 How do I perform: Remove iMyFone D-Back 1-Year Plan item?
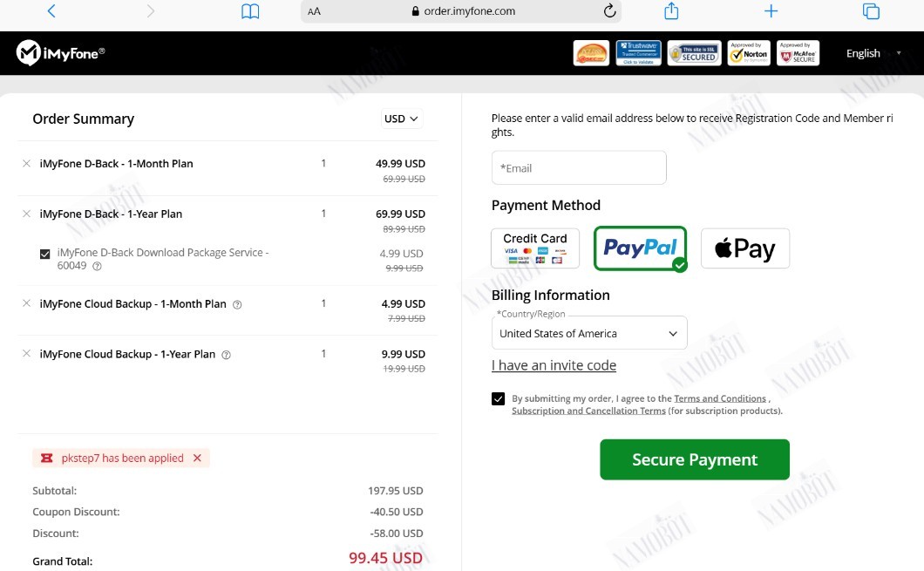pos(26,214)
